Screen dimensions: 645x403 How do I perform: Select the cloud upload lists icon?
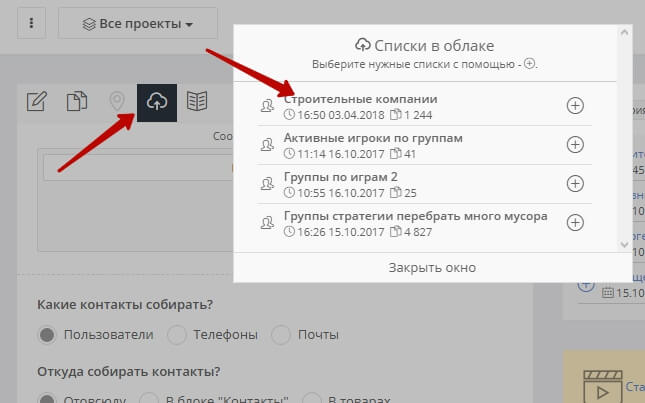point(157,103)
